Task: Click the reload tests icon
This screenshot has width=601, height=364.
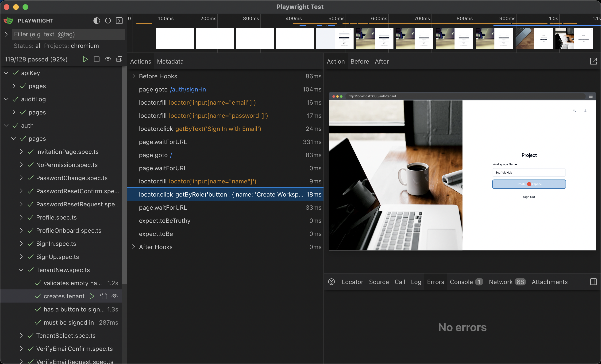Action: pyautogui.click(x=108, y=21)
